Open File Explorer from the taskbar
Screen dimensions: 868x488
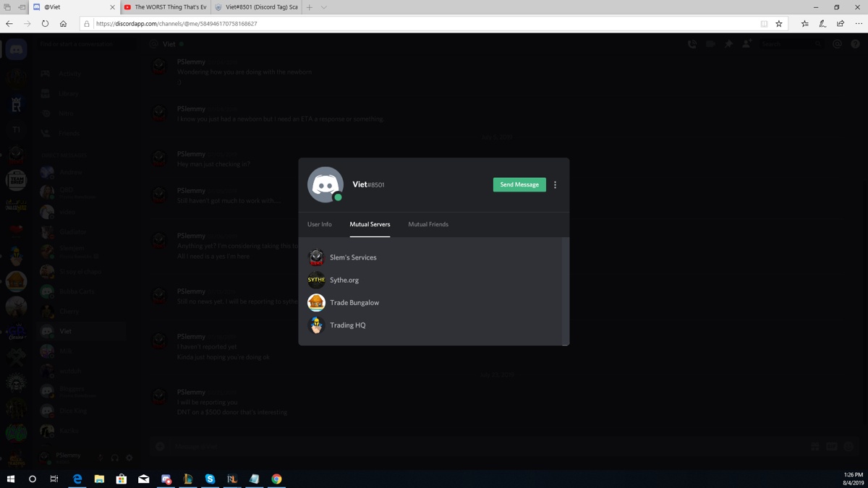[x=99, y=479]
